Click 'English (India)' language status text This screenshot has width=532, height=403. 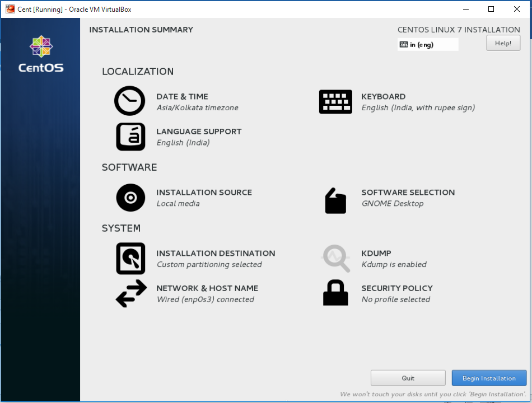[183, 143]
